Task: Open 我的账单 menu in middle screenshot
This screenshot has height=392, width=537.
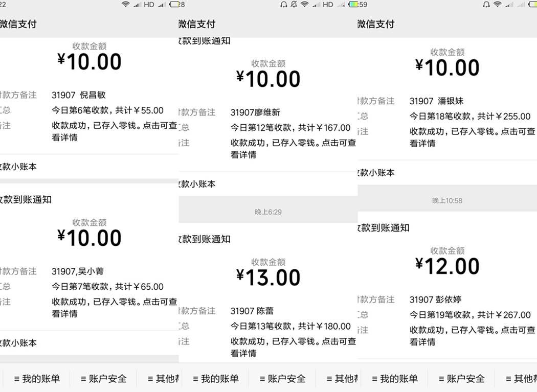Action: coord(215,379)
